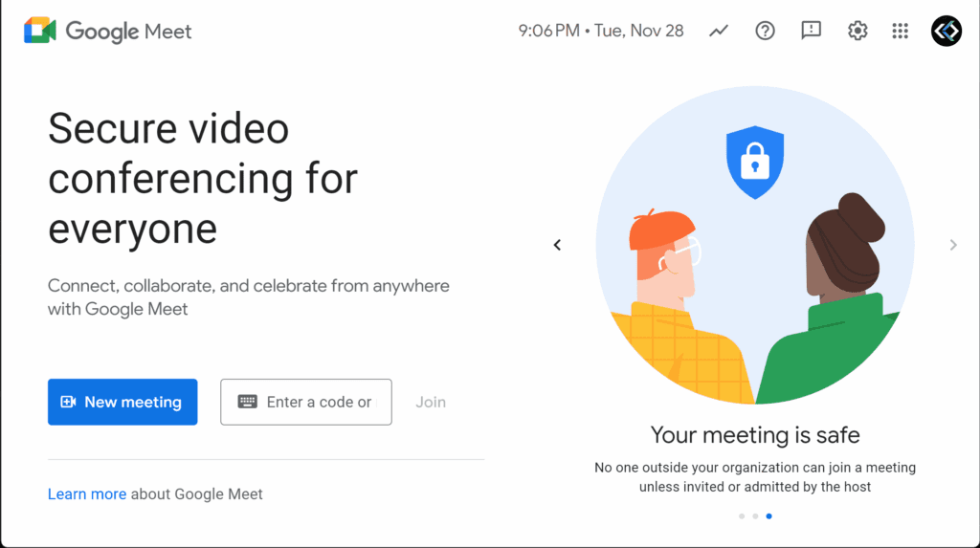Click the Join button

click(x=431, y=402)
